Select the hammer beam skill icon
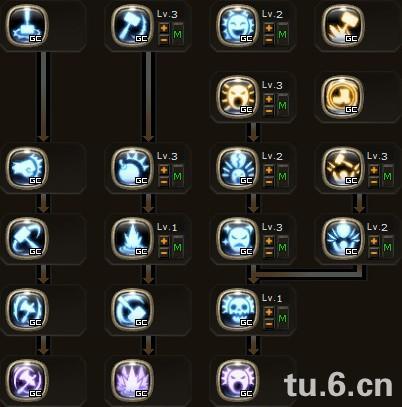This screenshot has width=402, height=407. (x=27, y=25)
